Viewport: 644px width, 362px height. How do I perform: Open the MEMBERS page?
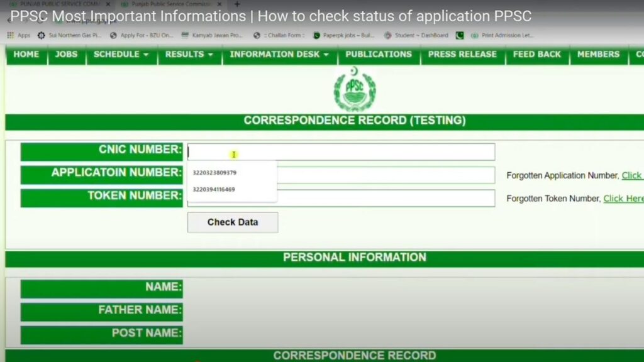coord(599,55)
